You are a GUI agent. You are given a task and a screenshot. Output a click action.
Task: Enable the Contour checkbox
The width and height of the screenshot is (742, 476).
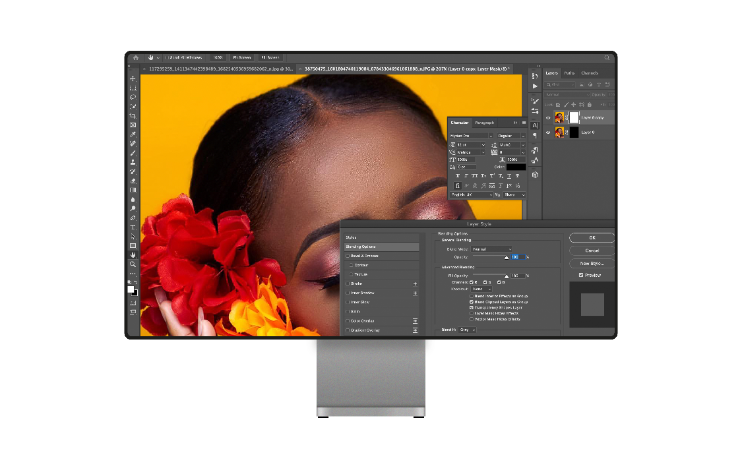coord(352,265)
